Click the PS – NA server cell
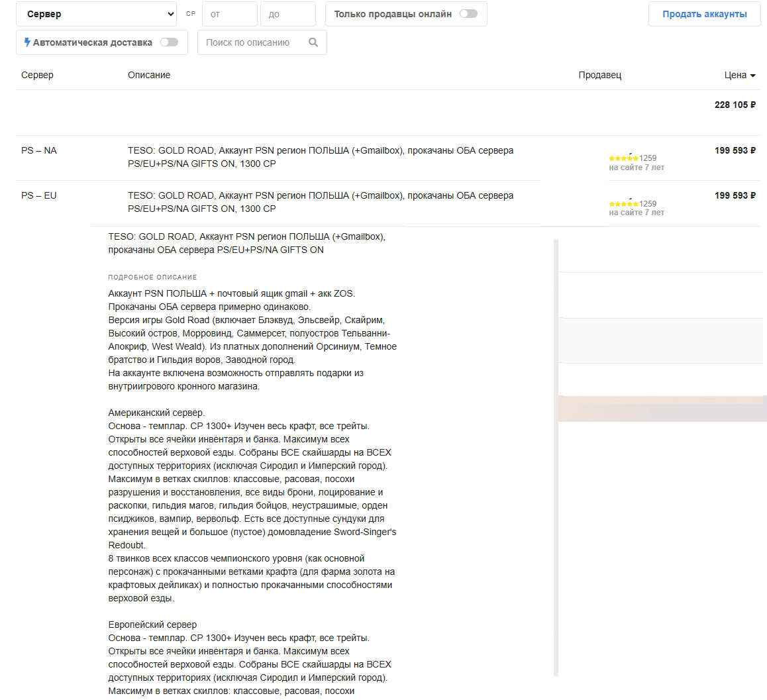This screenshot has height=700, width=767. point(38,151)
